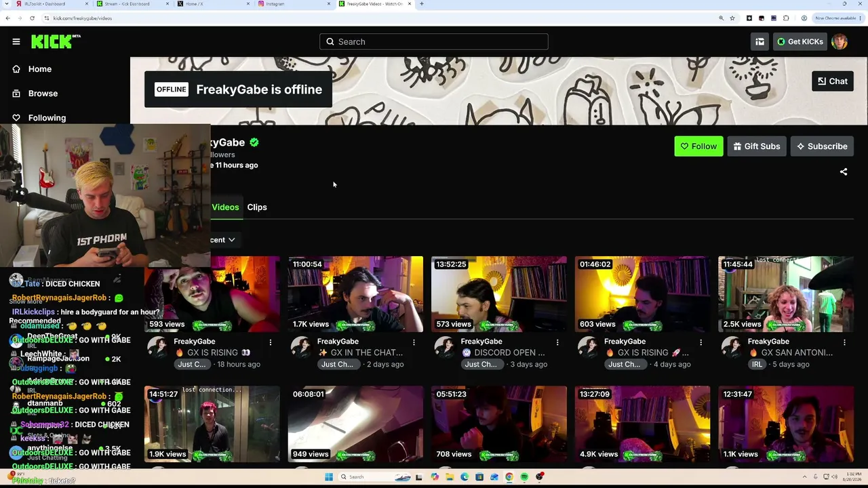Open the browser tab search dropdown

pyautogui.click(x=7, y=4)
